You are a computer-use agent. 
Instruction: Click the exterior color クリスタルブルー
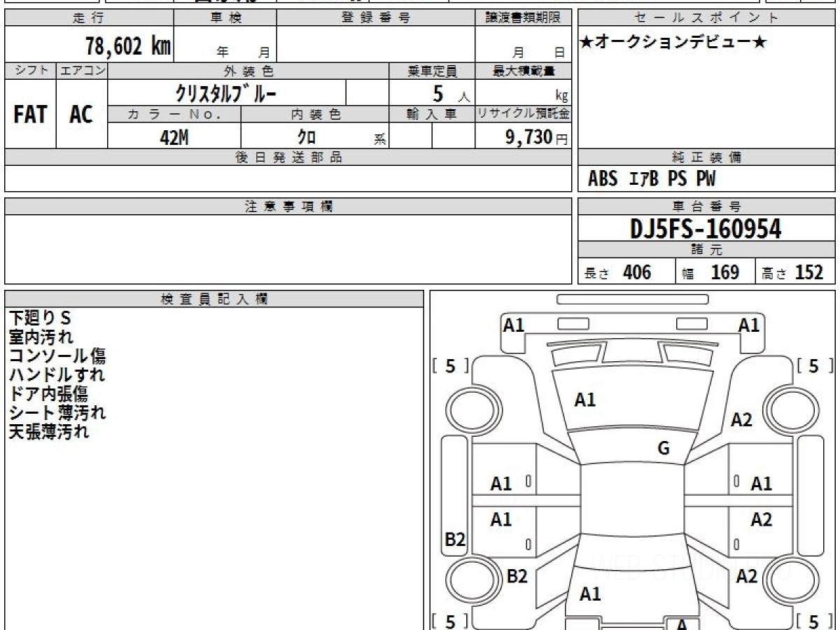tap(227, 92)
